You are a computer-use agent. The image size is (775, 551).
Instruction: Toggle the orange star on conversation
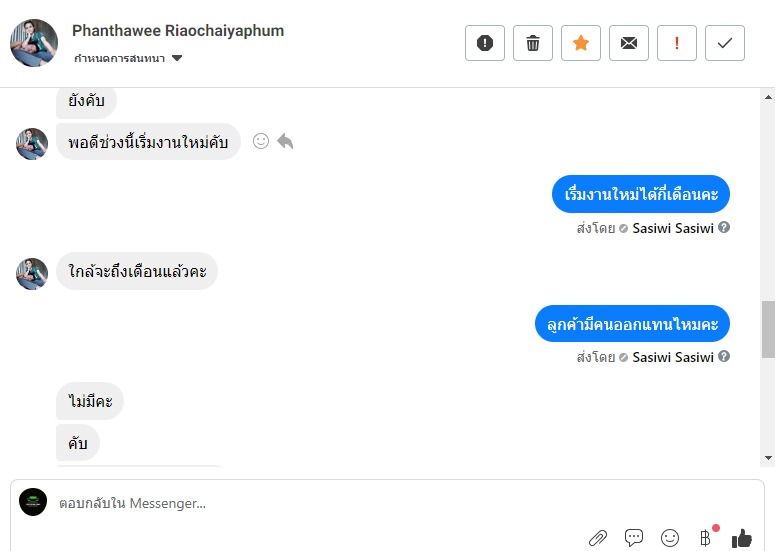click(581, 43)
